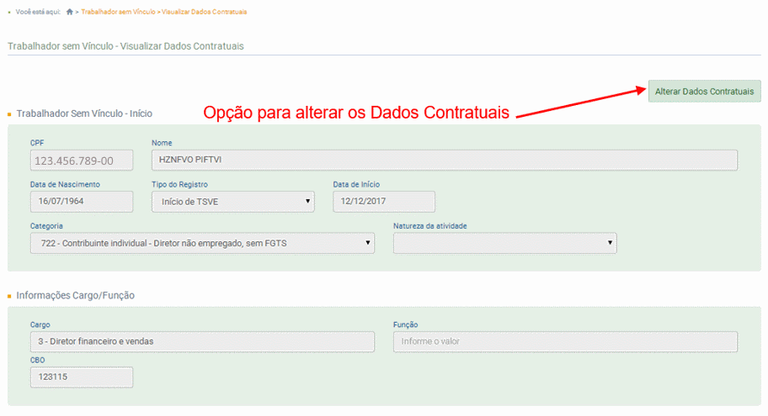
Task: Select the Data de Nascimento field
Action: 81,201
